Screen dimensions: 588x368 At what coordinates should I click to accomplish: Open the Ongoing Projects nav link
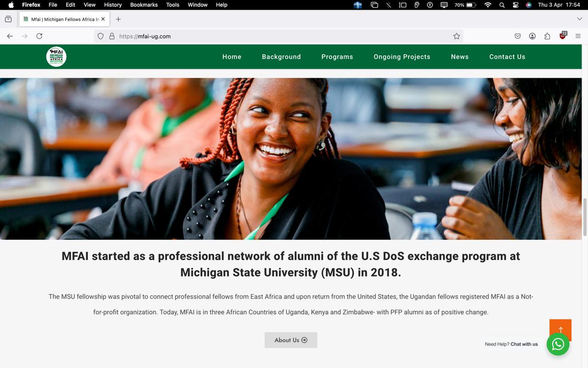[x=402, y=57]
